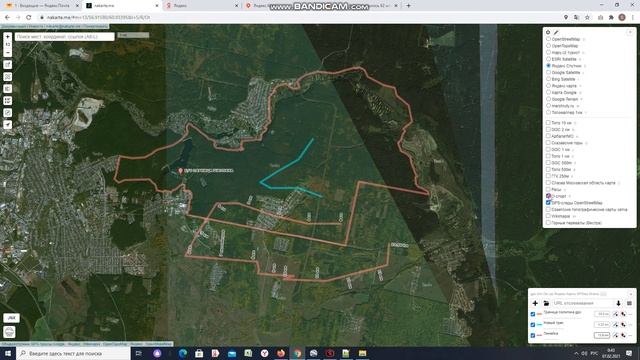Screen dimensions: 640x360
Task: Add waypoint to cyan Новый трек
Action: (623, 324)
